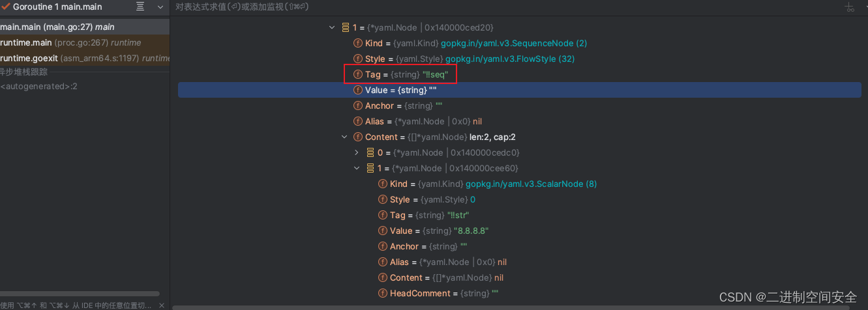This screenshot has width=868, height=310.
Task: Click the array icon of Content element 0
Action: (x=370, y=152)
